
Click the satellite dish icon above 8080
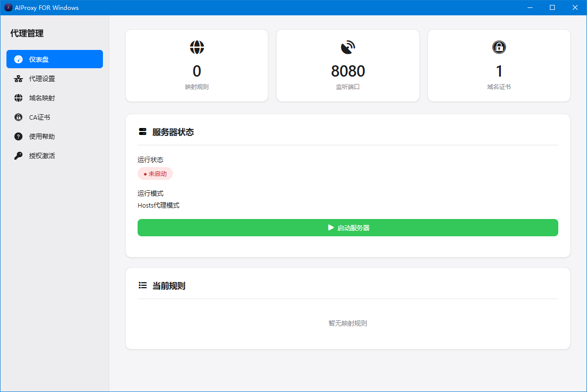(x=348, y=47)
